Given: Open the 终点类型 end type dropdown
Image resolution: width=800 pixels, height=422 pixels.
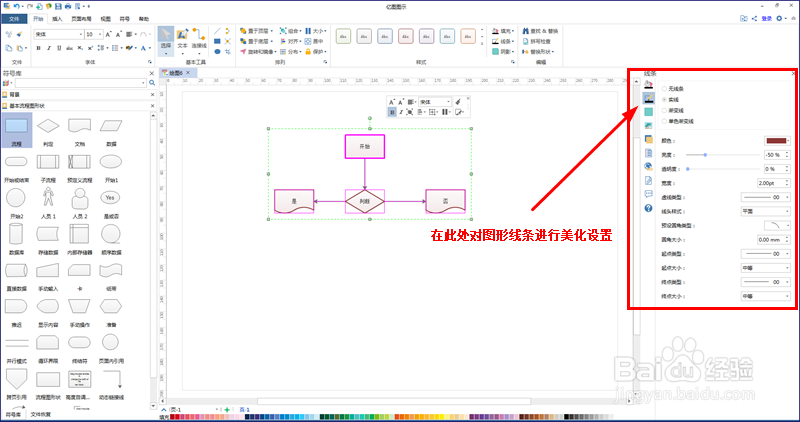Looking at the screenshot, I should pyautogui.click(x=765, y=282).
